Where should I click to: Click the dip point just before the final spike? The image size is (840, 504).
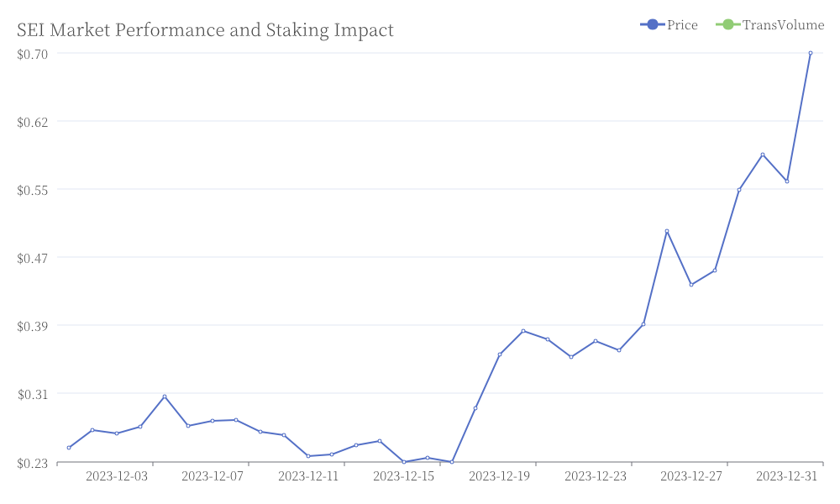click(787, 181)
